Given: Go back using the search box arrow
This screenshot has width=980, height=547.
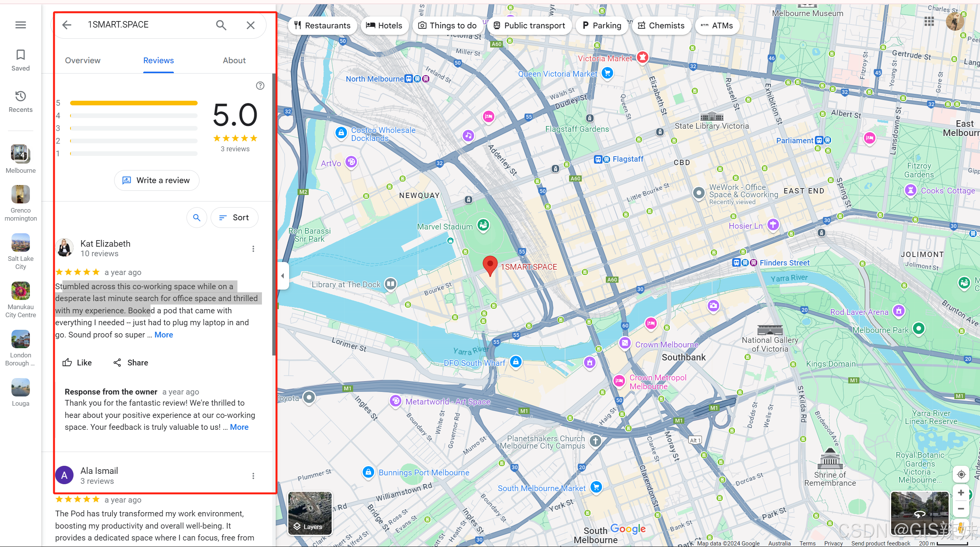Looking at the screenshot, I should point(67,25).
